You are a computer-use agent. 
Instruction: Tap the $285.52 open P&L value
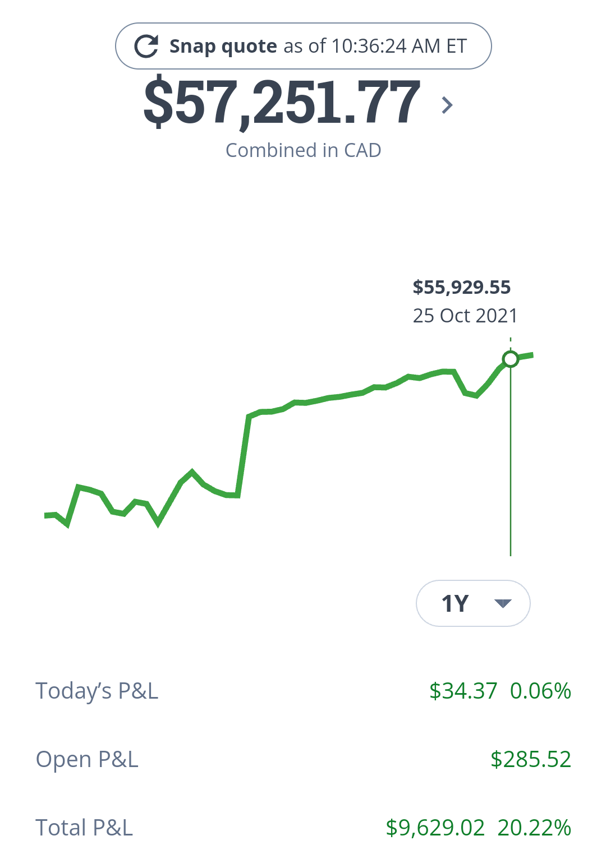coord(531,759)
